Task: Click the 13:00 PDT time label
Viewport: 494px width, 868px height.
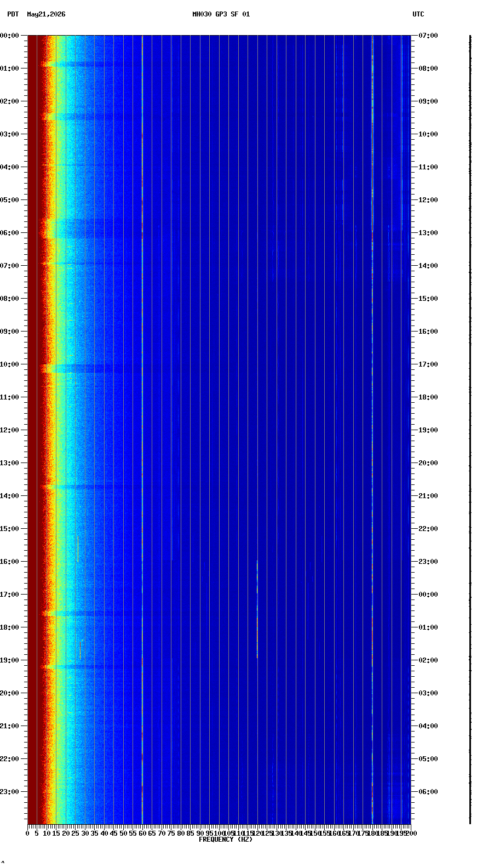Action: pos(9,463)
